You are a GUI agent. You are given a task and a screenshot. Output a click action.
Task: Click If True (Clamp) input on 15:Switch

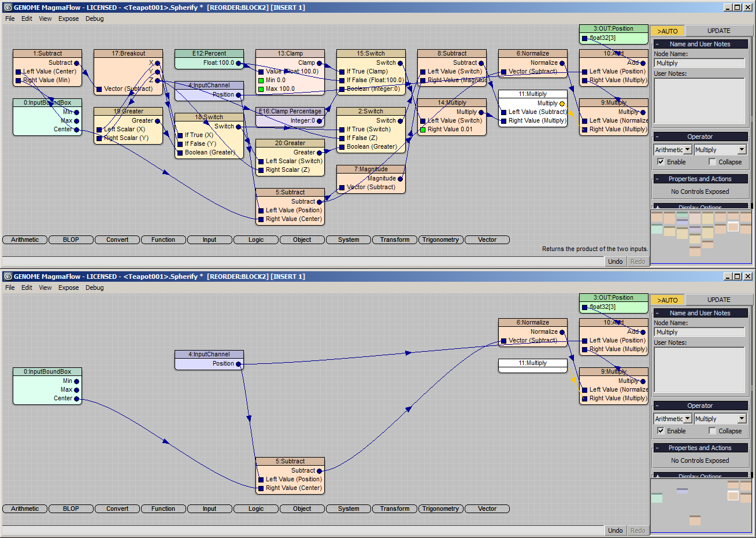342,72
